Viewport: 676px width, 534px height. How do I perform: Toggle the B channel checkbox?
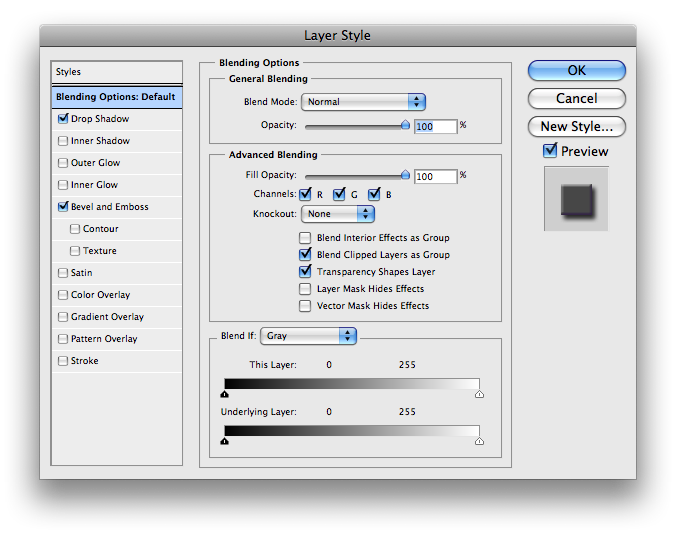374,194
